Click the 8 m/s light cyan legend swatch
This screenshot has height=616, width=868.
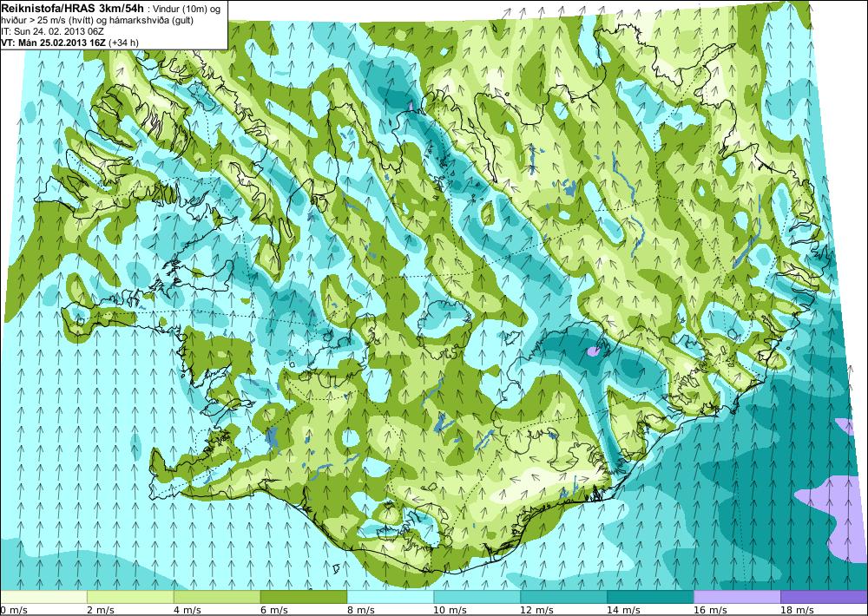click(x=391, y=597)
